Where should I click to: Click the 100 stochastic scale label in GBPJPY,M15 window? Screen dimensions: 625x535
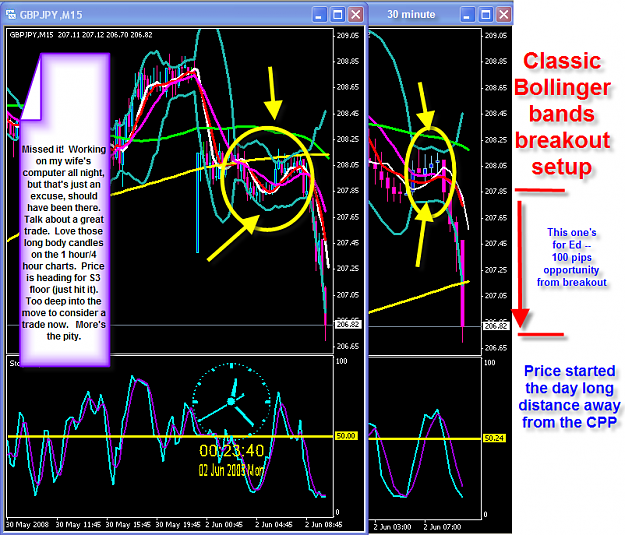point(342,361)
